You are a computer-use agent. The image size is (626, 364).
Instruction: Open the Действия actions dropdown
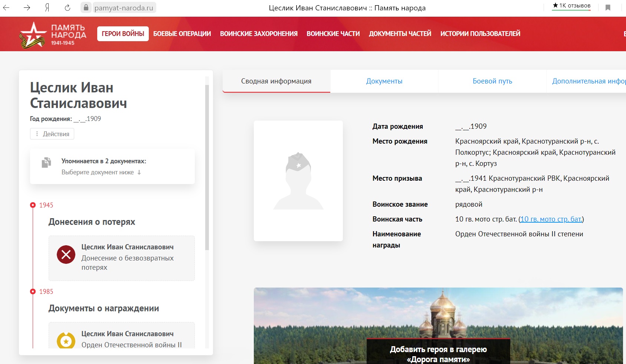pos(52,134)
